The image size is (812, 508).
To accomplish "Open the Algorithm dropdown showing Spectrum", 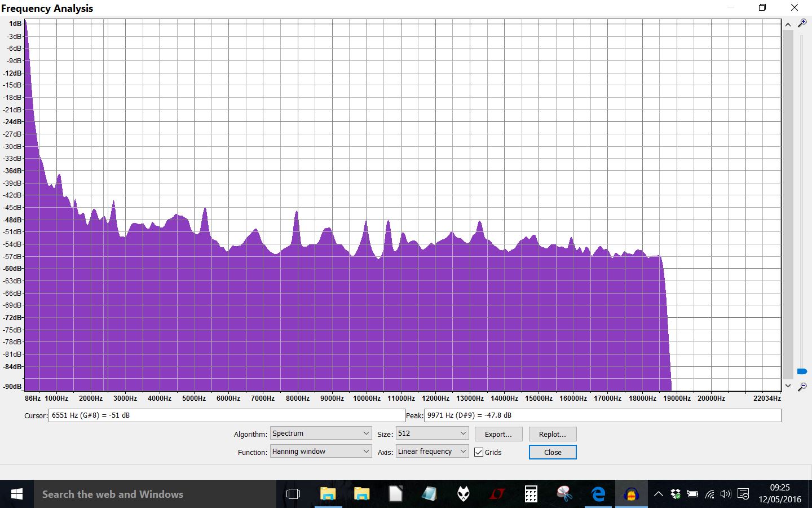I will [x=321, y=433].
